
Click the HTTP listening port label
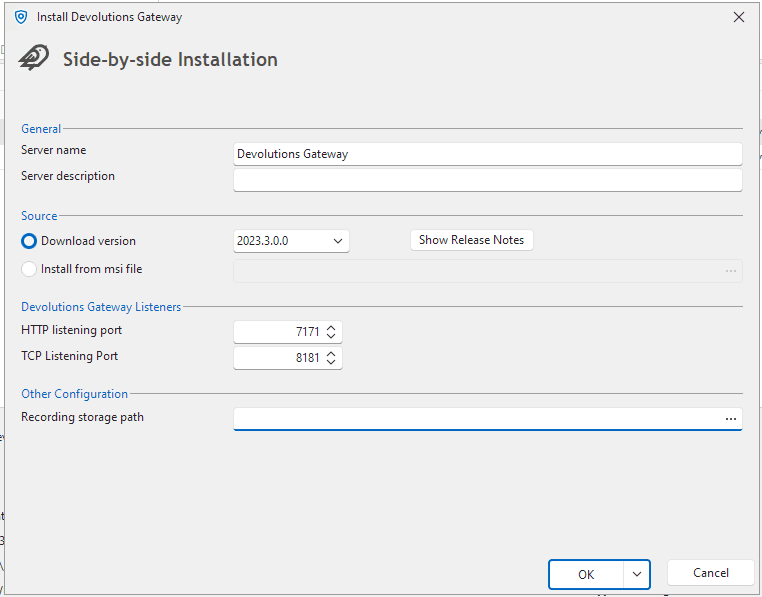(71, 330)
